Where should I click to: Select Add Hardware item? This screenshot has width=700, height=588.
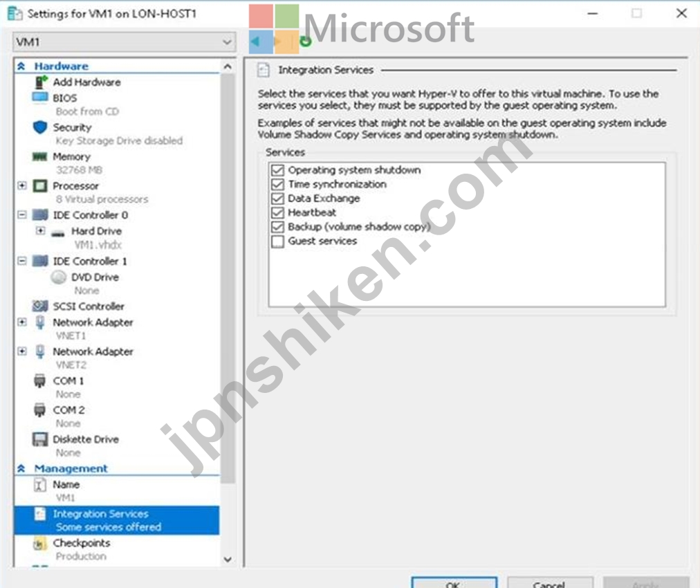[x=86, y=82]
